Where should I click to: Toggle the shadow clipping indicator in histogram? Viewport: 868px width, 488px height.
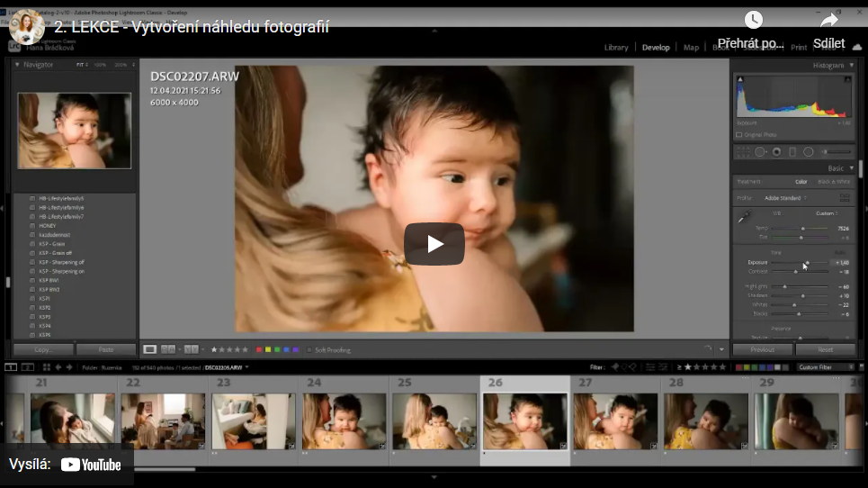(x=740, y=79)
